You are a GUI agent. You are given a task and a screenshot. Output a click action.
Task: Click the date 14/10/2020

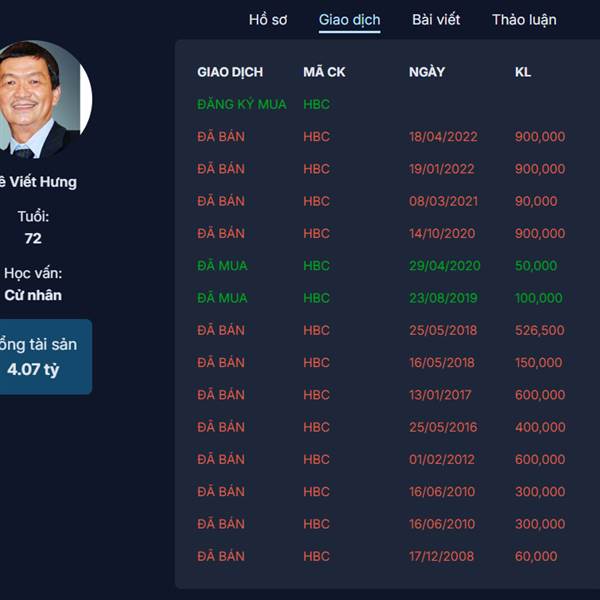(x=442, y=233)
